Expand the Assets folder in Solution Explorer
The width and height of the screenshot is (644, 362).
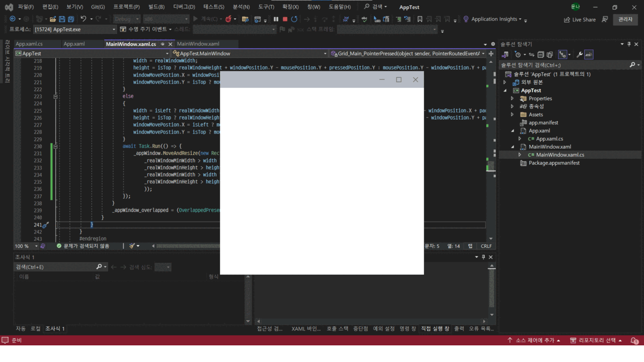click(x=513, y=115)
